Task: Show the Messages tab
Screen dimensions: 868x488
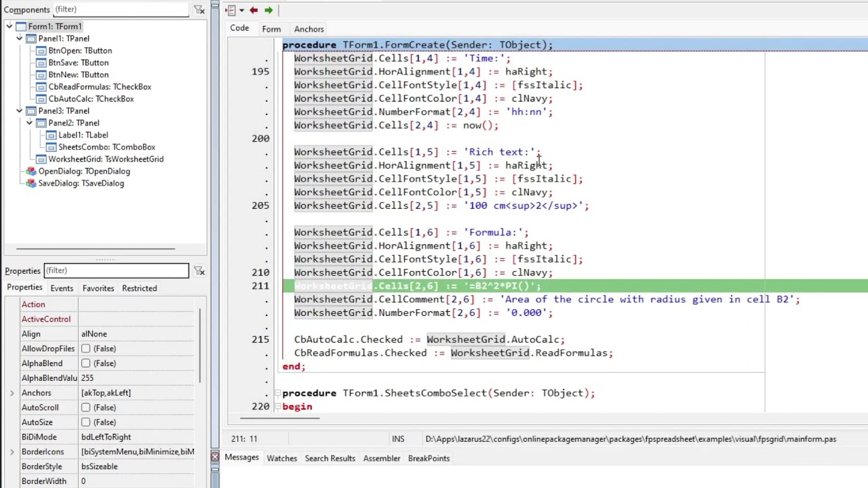Action: tap(241, 457)
